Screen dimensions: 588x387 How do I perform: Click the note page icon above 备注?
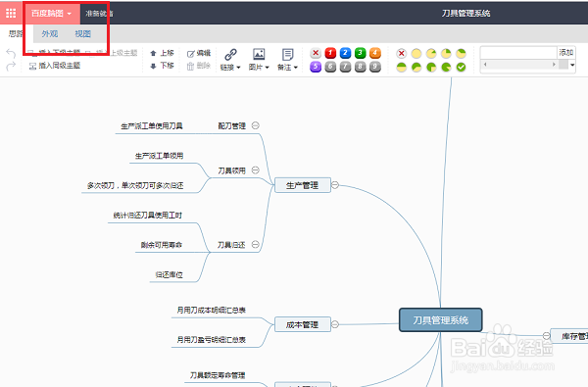[x=287, y=54]
